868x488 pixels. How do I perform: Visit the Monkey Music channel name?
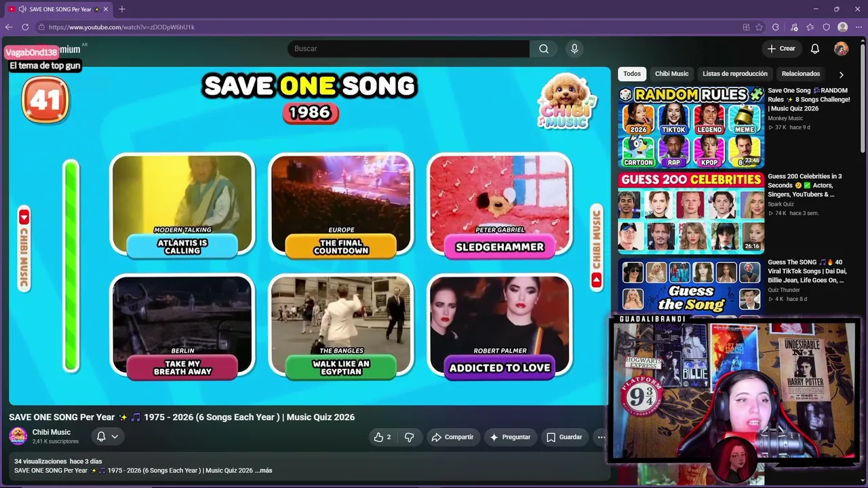(x=785, y=119)
